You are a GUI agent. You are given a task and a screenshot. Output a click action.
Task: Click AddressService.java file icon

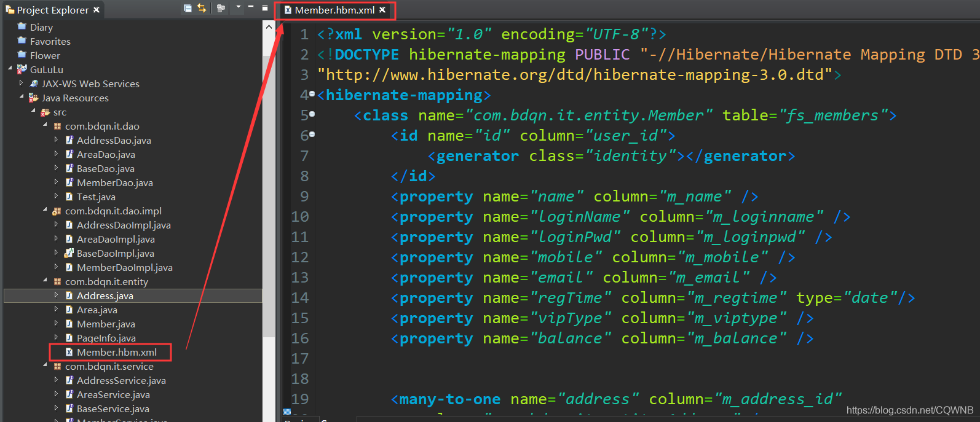(x=69, y=380)
